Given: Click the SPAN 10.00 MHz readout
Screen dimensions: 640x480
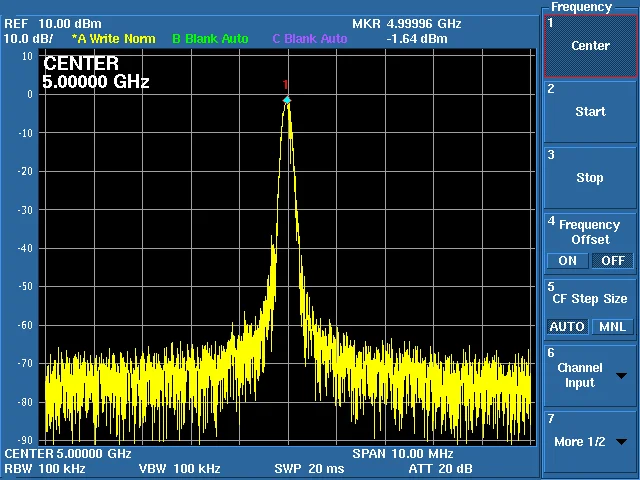Looking at the screenshot, I should click(403, 453).
